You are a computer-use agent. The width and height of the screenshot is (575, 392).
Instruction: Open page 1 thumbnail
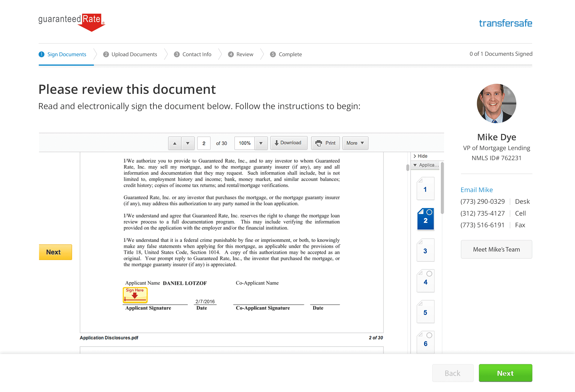tap(425, 189)
